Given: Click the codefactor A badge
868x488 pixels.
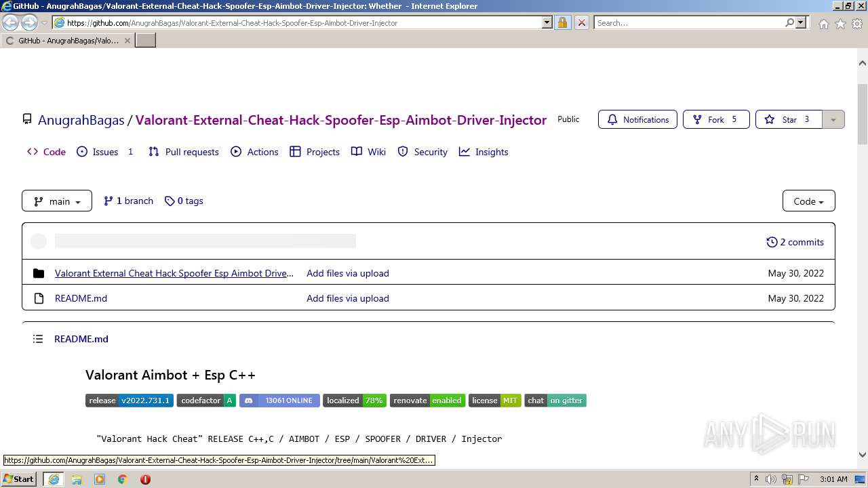Looking at the screenshot, I should [206, 401].
